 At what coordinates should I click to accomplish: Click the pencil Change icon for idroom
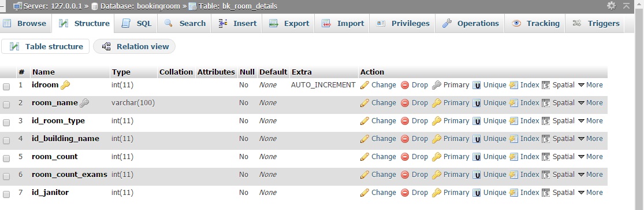[364, 85]
